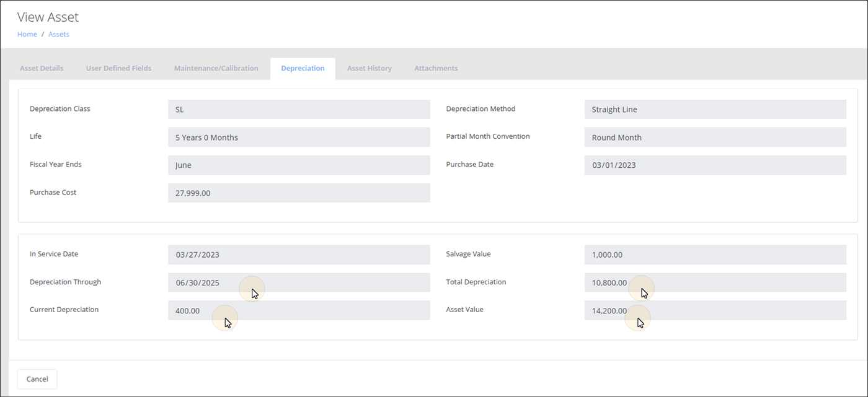The width and height of the screenshot is (868, 397).
Task: Click the Life label
Action: [x=35, y=136]
